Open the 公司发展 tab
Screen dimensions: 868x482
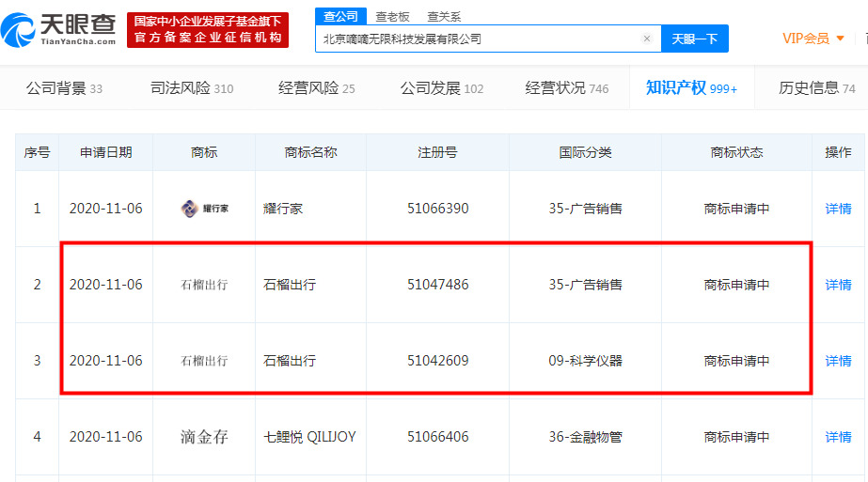click(x=442, y=88)
